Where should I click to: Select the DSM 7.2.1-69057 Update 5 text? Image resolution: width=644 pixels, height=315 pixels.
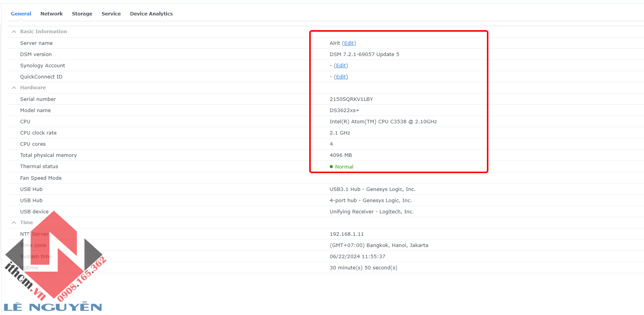(x=364, y=54)
